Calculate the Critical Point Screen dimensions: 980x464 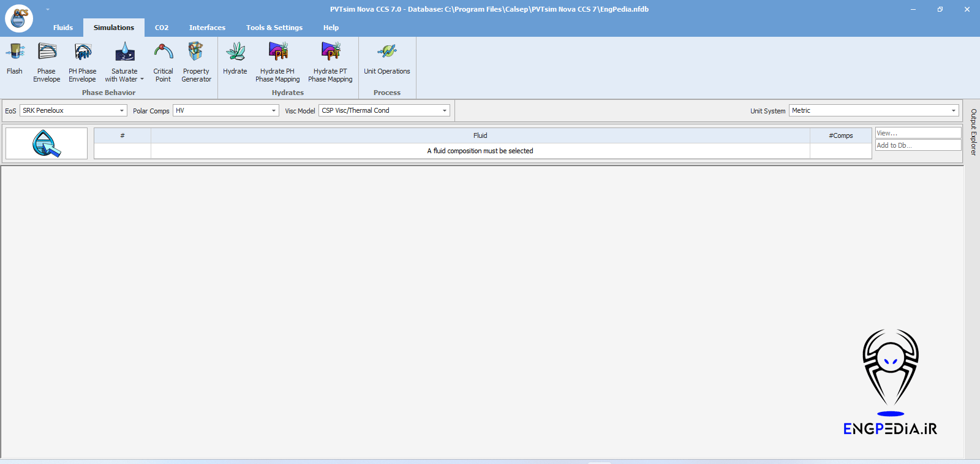163,63
